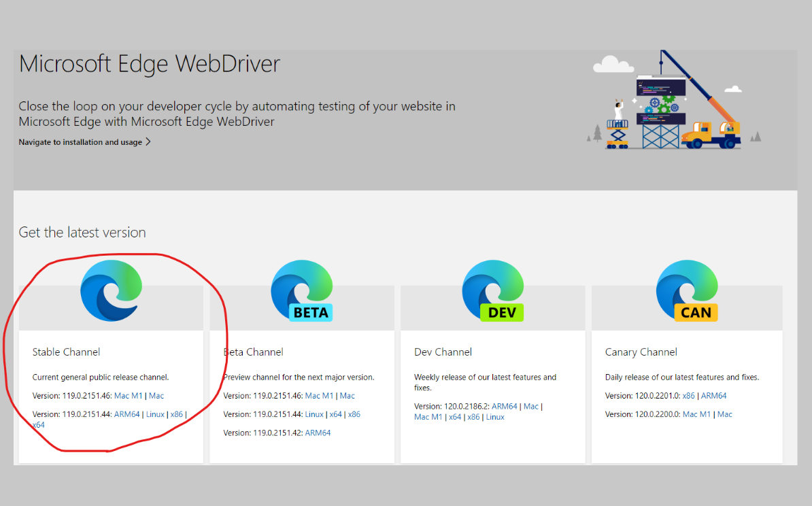Screen dimensions: 812x506
Task: Download Beta channel Linux driver
Action: (x=314, y=414)
